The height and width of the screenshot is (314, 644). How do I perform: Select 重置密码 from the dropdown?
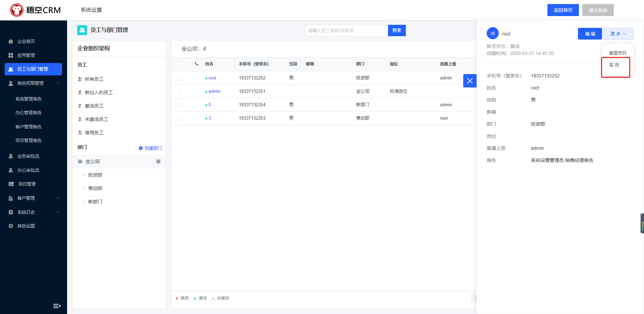point(618,53)
